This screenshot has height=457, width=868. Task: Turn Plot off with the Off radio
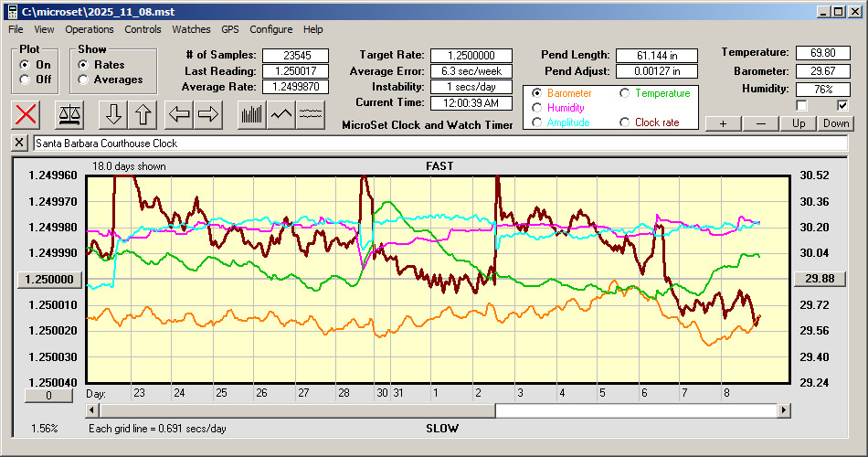[x=25, y=80]
